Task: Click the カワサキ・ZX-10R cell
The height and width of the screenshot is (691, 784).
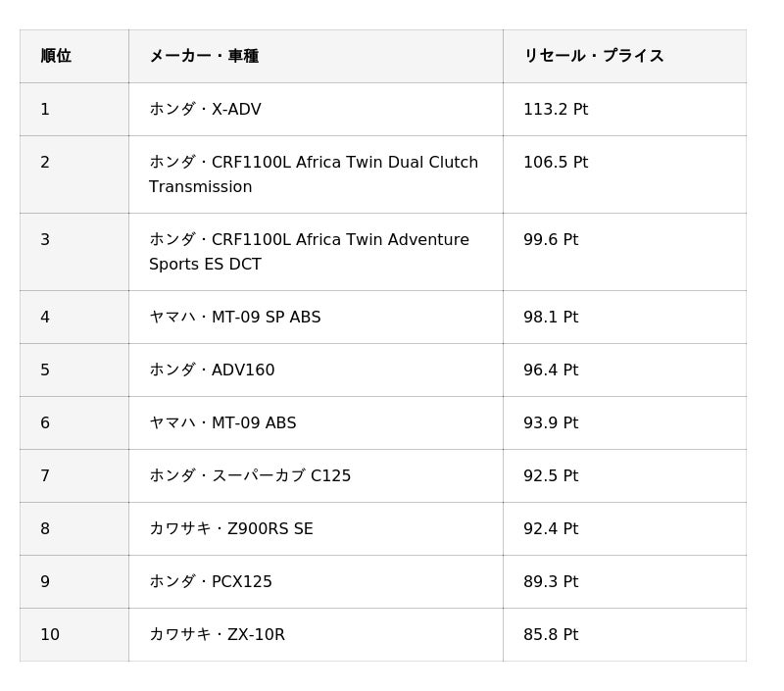Action: (x=217, y=635)
